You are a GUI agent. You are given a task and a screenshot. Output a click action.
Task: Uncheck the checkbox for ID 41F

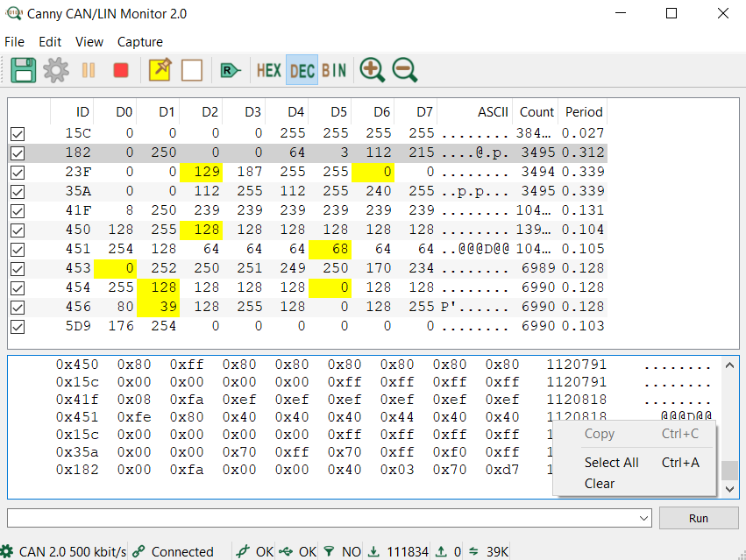pos(18,211)
